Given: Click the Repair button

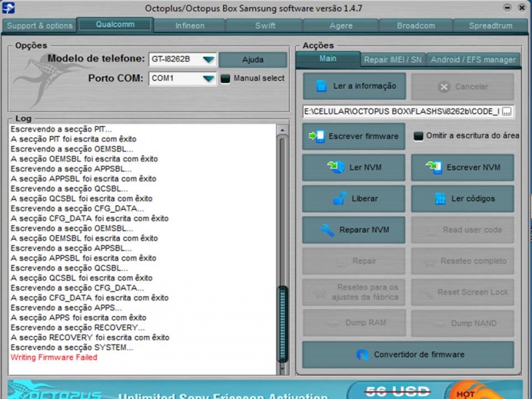Looking at the screenshot, I should pos(354,261).
